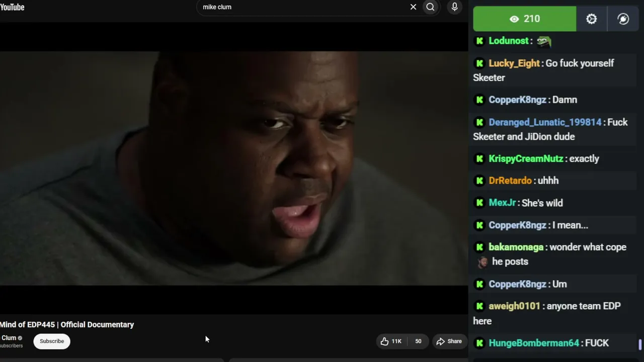Image resolution: width=644 pixels, height=362 pixels.
Task: Open Deranged_Lunatic_199814's chat profile
Action: [545, 122]
